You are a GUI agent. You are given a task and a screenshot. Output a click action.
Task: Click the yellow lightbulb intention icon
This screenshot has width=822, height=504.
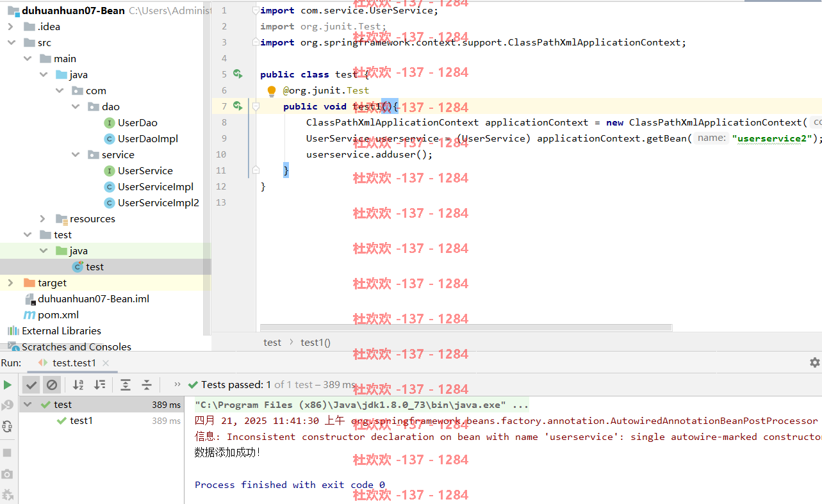point(272,91)
